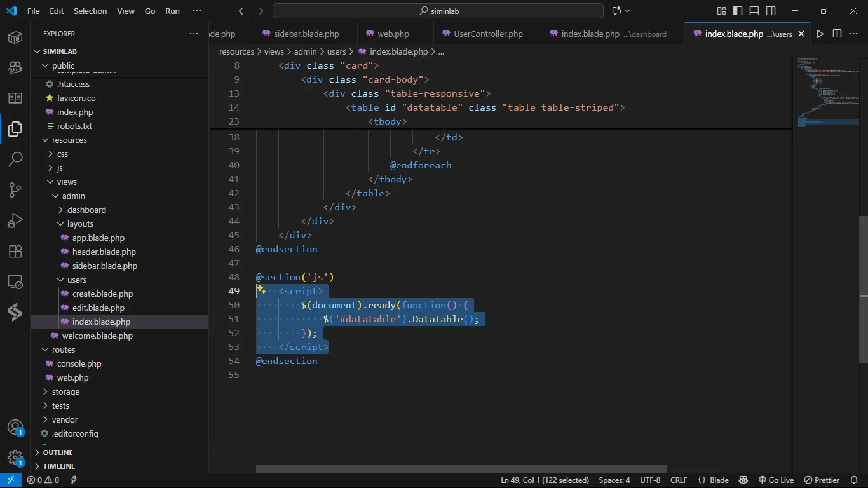Click the CRLF line ending indicator
This screenshot has height=488, width=868.
point(679,480)
